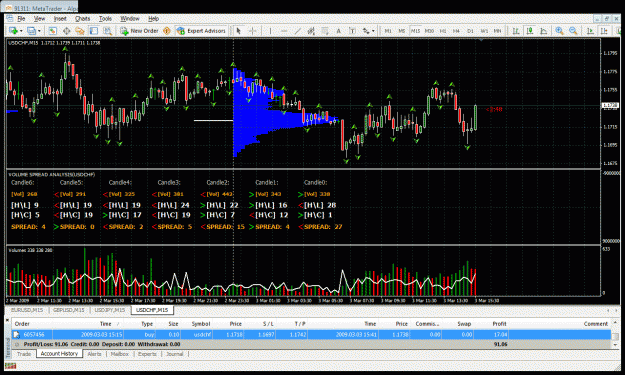Viewport: 625px width, 375px height.
Task: Toggle the Market Watch window icon
Action: (x=53, y=31)
